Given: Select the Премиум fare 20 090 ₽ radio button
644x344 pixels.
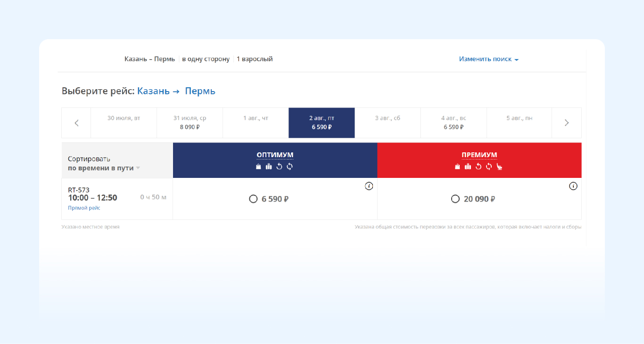Looking at the screenshot, I should click(455, 199).
